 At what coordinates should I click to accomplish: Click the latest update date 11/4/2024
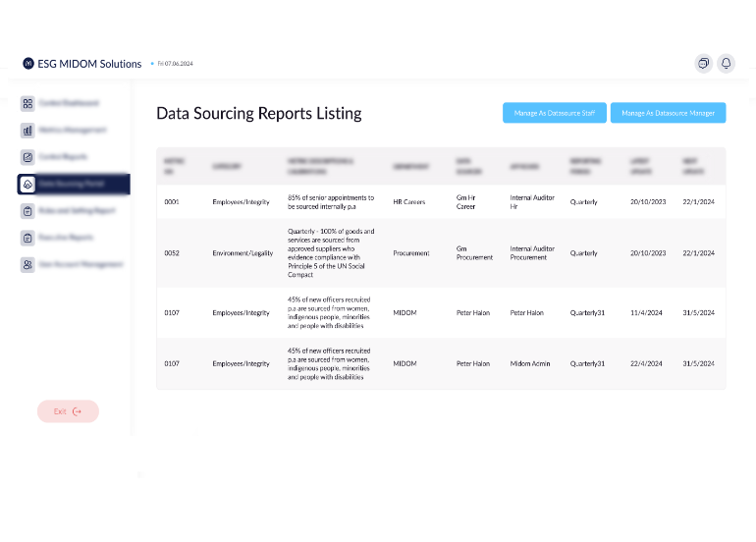[x=645, y=313]
